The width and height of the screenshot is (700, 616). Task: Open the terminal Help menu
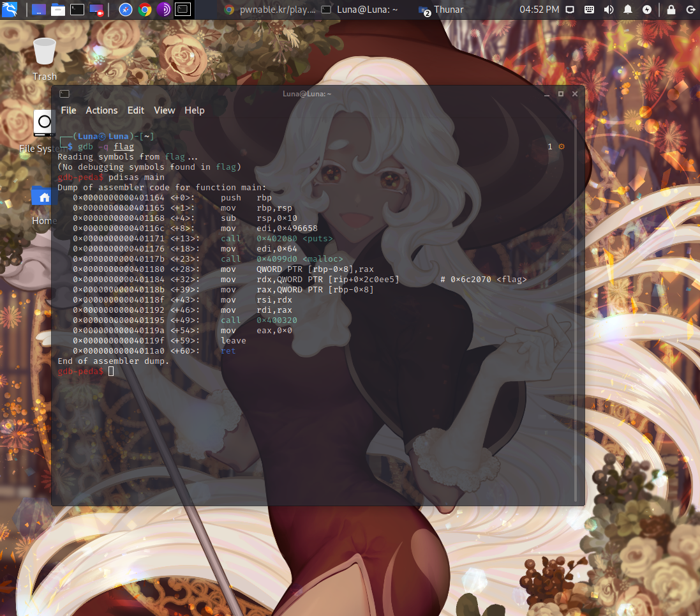(x=195, y=110)
